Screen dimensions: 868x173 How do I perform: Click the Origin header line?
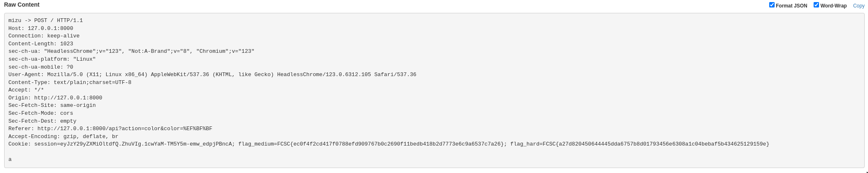click(x=55, y=98)
